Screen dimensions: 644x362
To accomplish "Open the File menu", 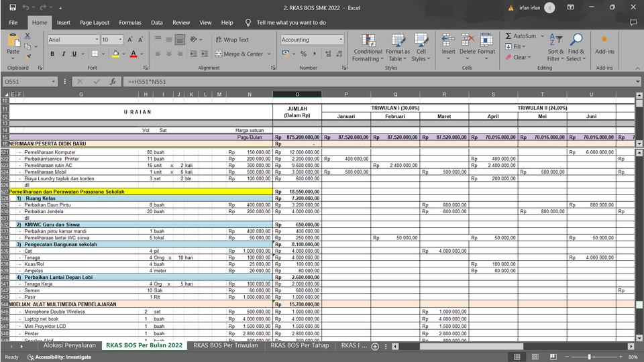I will tap(13, 23).
